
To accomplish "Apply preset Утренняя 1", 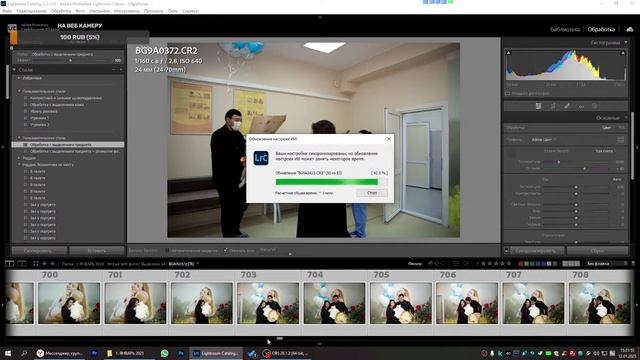I will pos(40,118).
